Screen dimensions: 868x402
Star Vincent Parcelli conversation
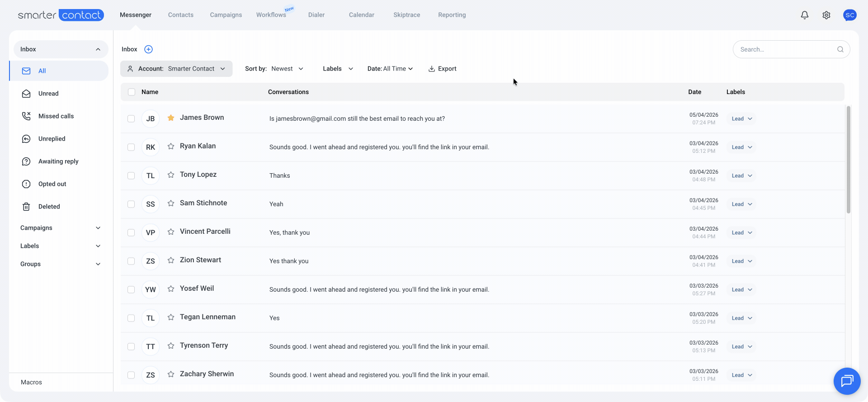click(x=171, y=232)
